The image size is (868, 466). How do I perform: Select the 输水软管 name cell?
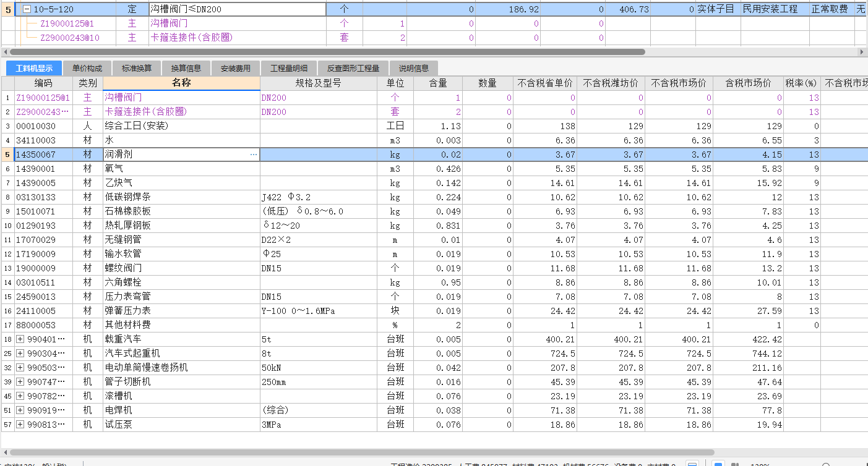pos(181,254)
